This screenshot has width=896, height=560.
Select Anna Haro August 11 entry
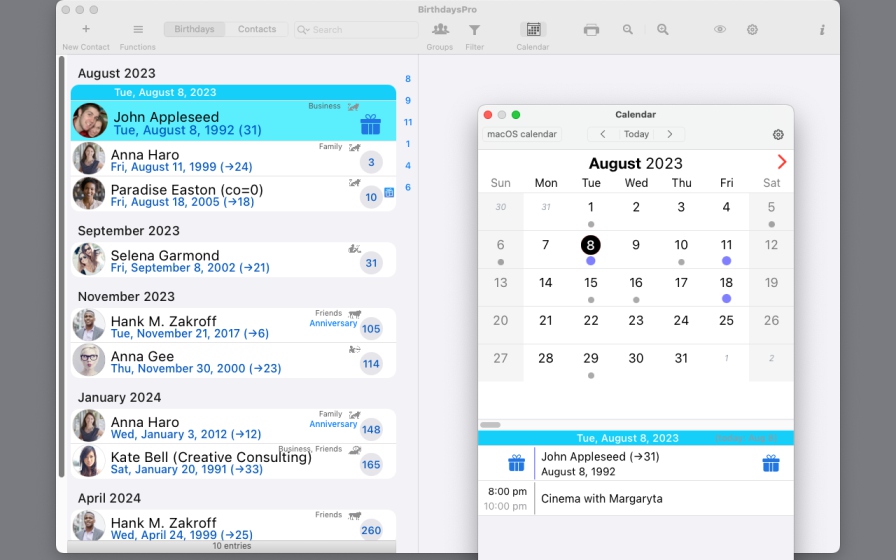click(x=233, y=159)
